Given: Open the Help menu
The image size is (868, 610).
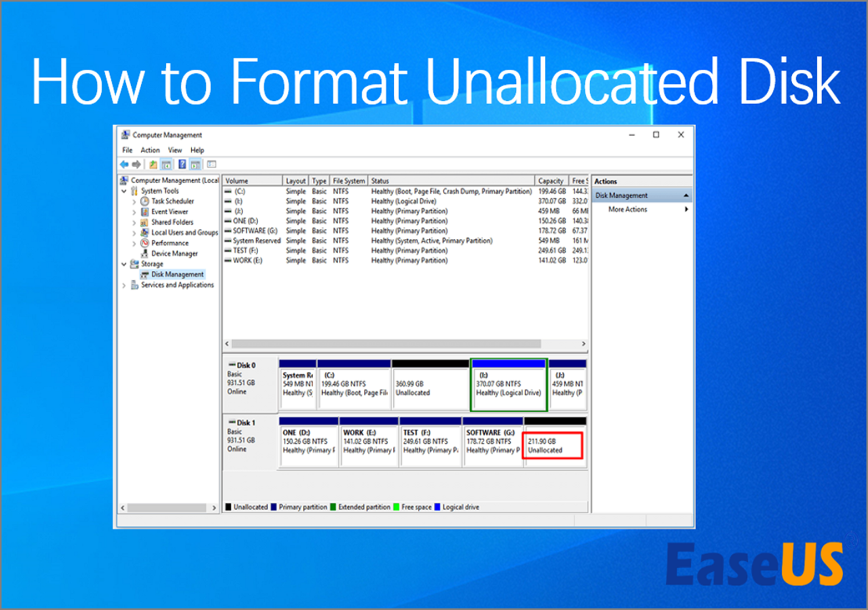Looking at the screenshot, I should coord(197,150).
